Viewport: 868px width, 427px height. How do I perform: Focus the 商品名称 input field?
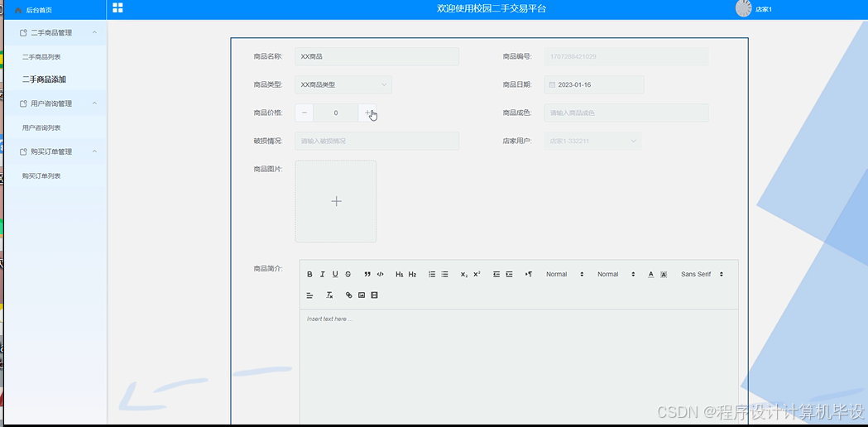377,56
